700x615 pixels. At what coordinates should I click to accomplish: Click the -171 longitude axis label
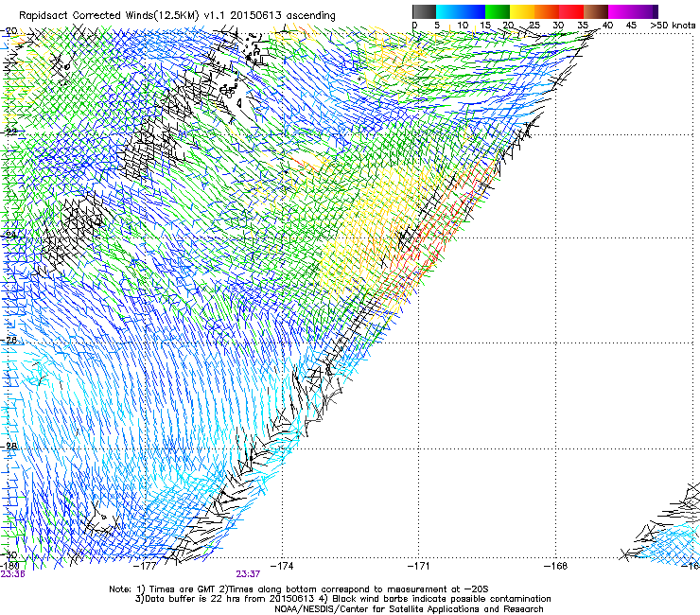pyautogui.click(x=419, y=566)
